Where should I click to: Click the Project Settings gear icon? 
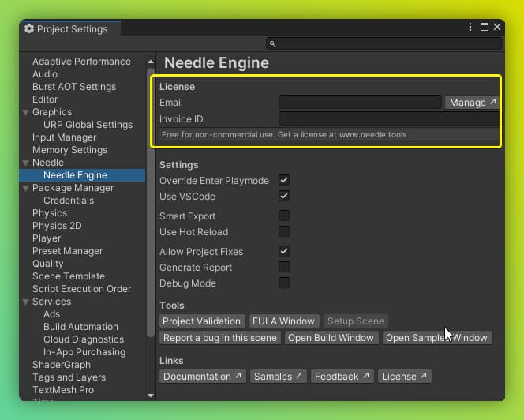(x=29, y=28)
